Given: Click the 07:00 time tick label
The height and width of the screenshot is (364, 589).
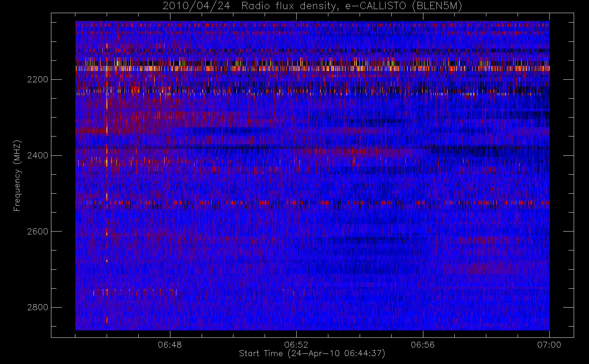Looking at the screenshot, I should pos(549,345).
